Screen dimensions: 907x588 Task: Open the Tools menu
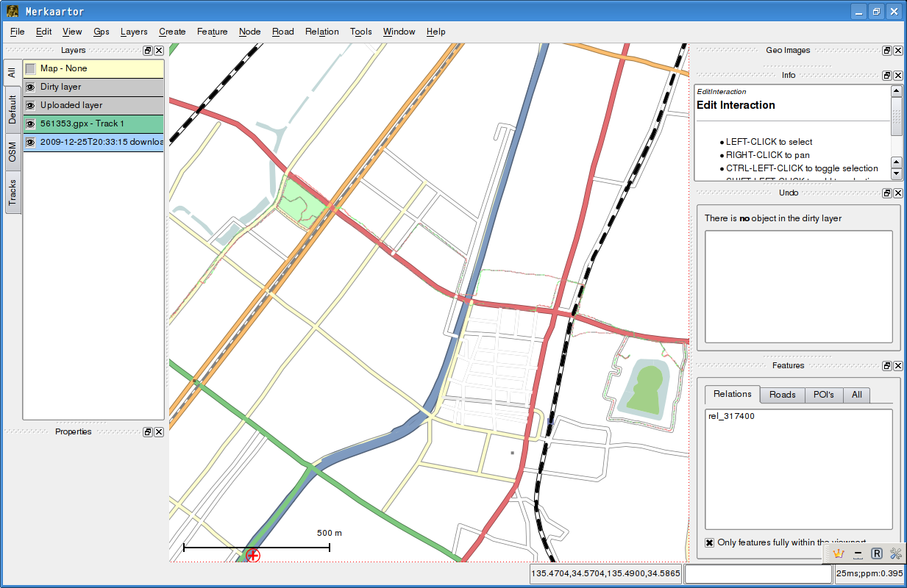pos(361,32)
